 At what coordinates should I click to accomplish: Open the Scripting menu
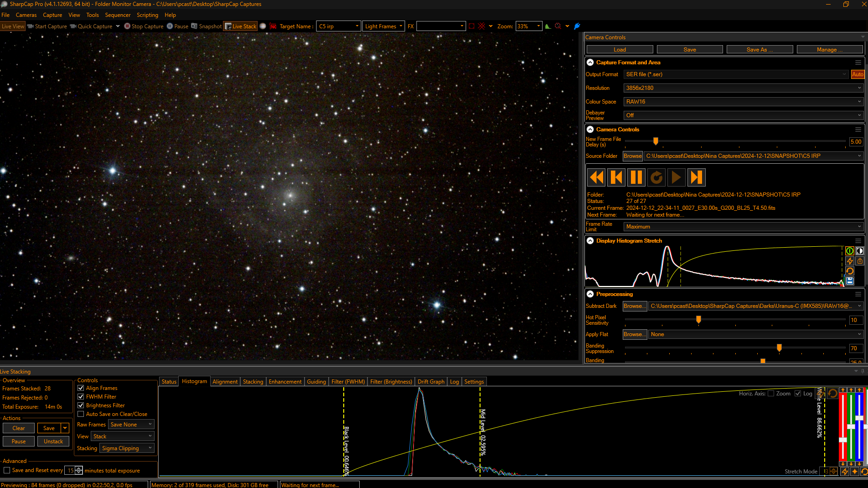pyautogui.click(x=147, y=15)
